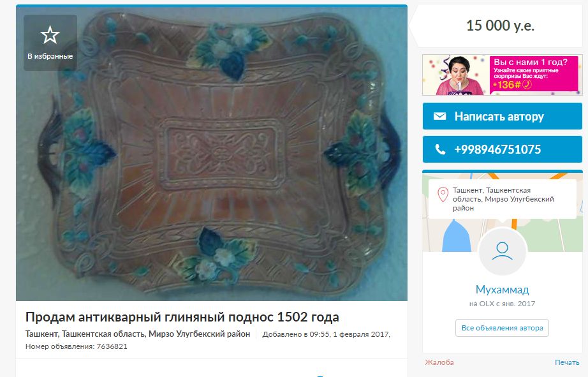The width and height of the screenshot is (588, 377).
Task: Click the map location pin icon
Action: coord(443,195)
